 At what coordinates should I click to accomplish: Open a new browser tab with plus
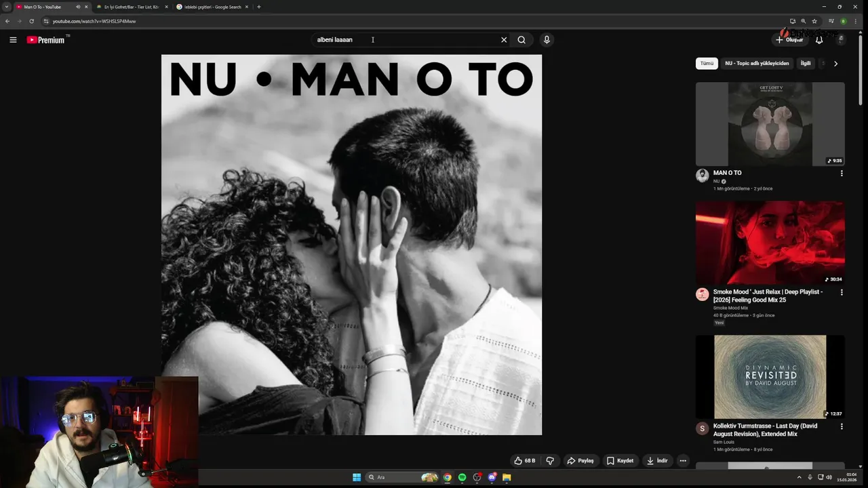click(258, 7)
